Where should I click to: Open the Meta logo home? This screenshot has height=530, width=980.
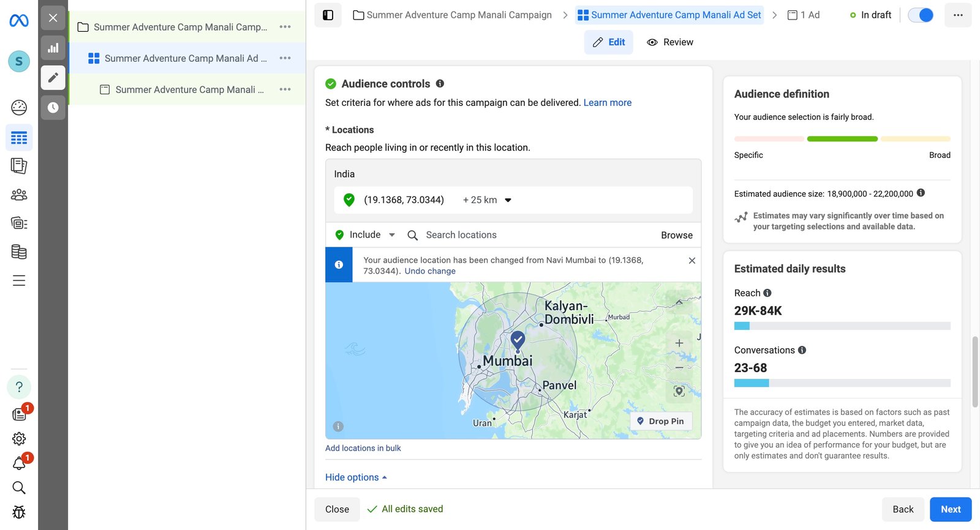coord(19,21)
